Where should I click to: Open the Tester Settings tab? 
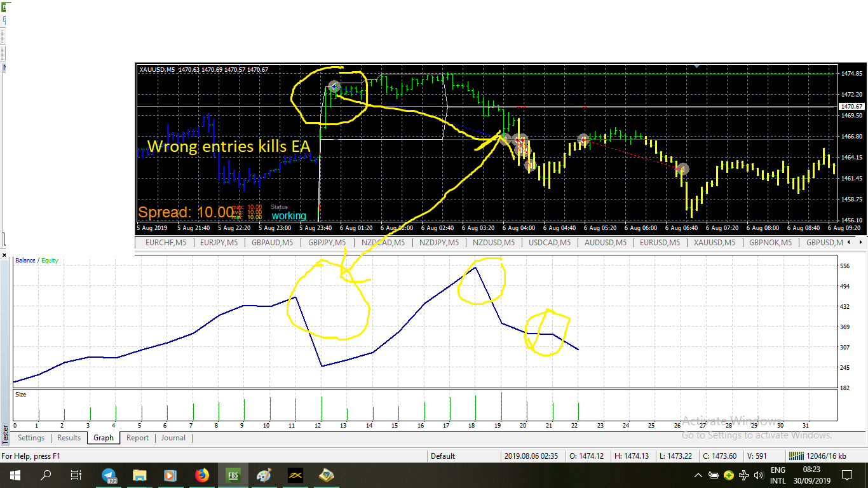click(x=31, y=438)
